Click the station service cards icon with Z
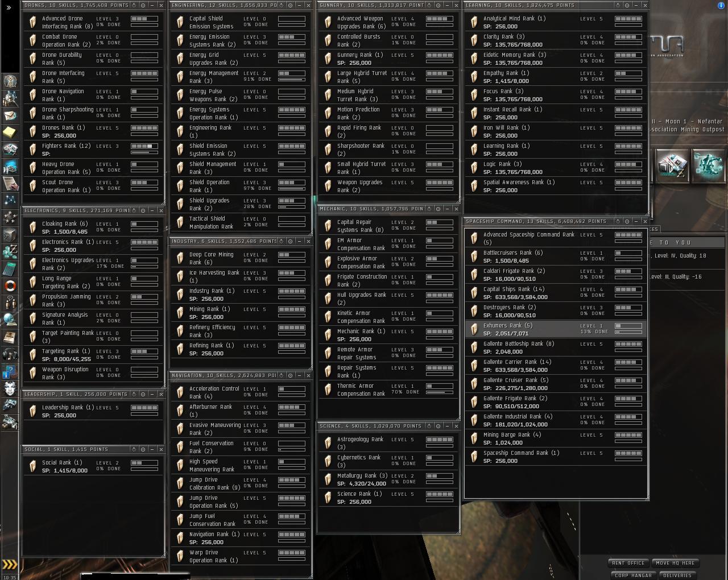This screenshot has height=580, width=728. pyautogui.click(x=672, y=165)
